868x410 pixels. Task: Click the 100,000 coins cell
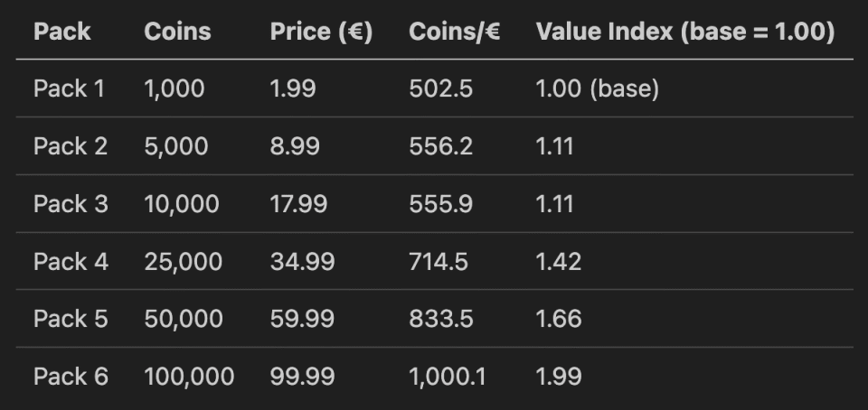[189, 377]
